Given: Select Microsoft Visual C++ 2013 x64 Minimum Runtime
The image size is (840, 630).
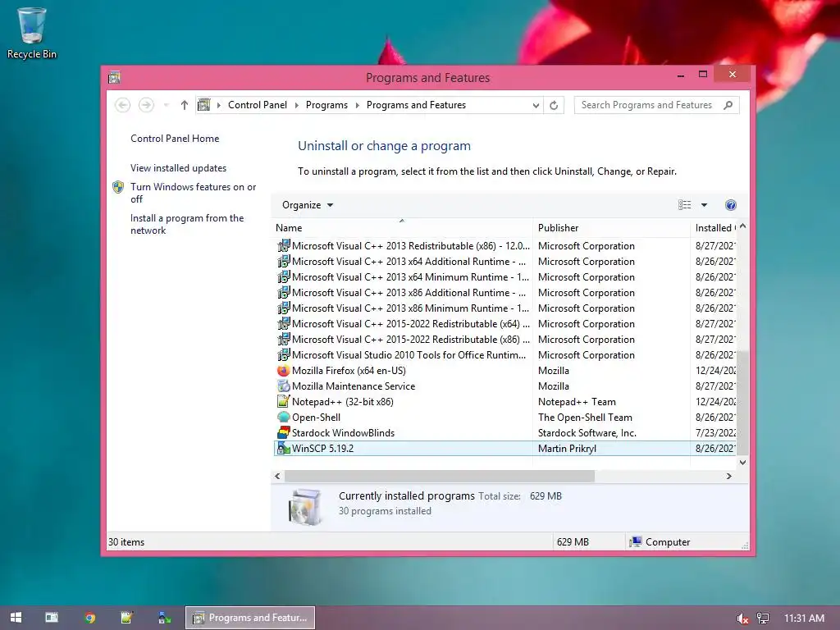Looking at the screenshot, I should [x=504, y=277].
